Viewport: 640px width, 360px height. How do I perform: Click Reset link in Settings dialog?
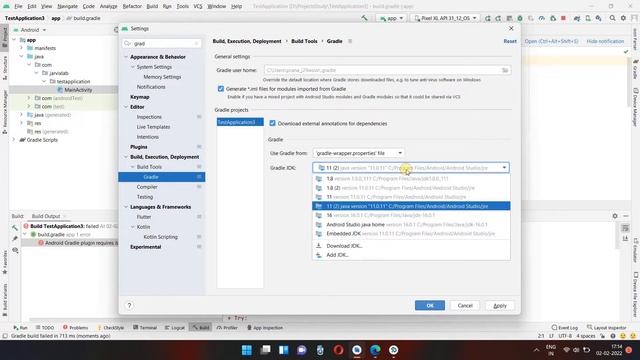pyautogui.click(x=510, y=41)
